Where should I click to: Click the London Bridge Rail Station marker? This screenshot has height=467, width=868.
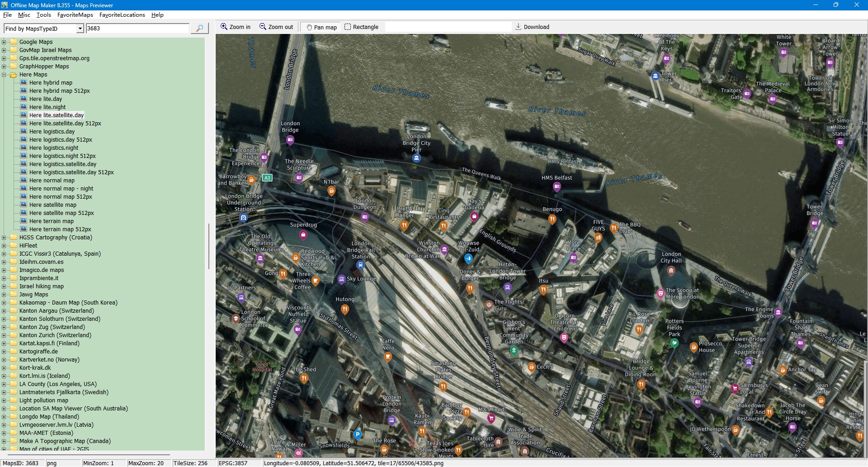click(360, 265)
